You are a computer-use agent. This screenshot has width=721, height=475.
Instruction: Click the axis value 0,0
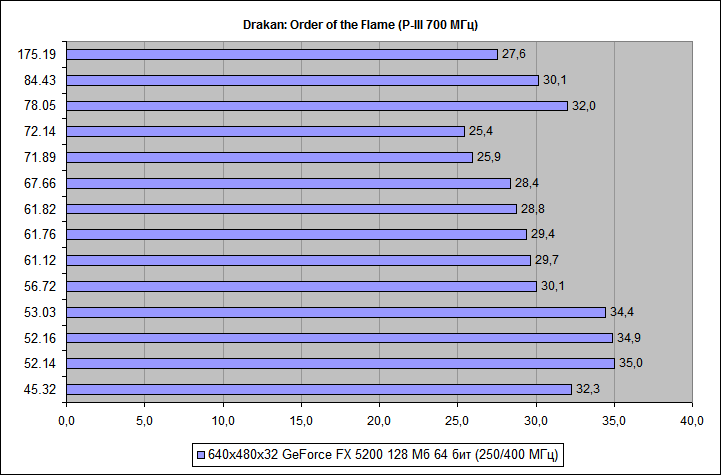point(67,421)
